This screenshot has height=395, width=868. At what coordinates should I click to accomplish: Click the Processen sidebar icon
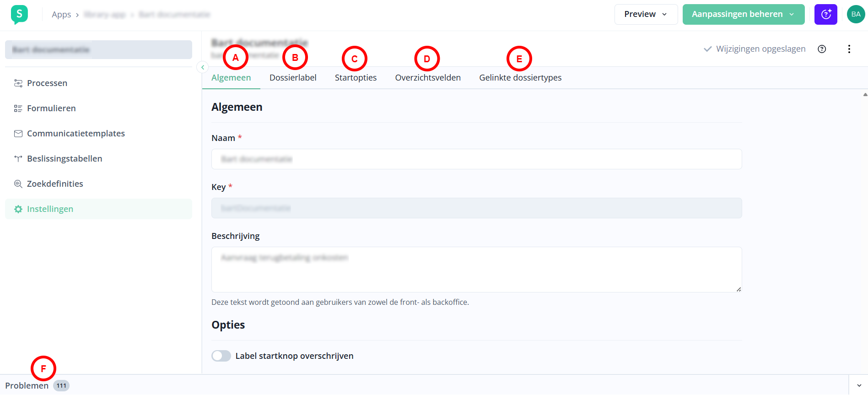point(18,83)
